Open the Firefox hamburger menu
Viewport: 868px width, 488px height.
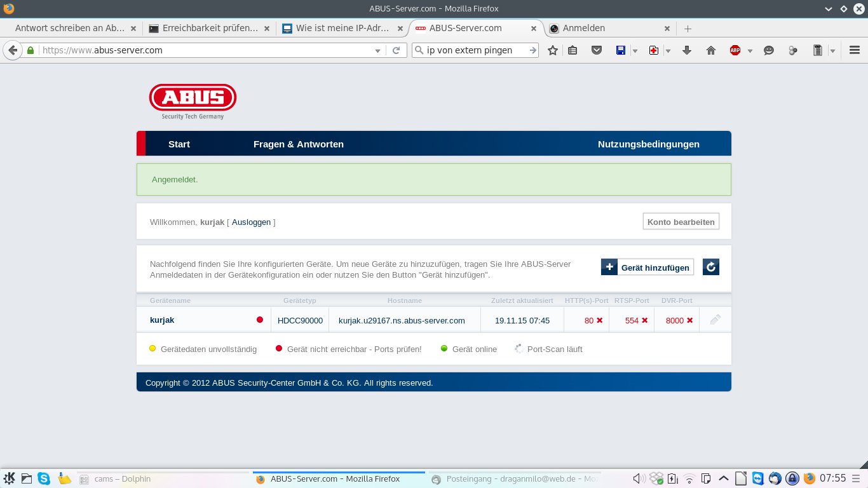pyautogui.click(x=854, y=50)
